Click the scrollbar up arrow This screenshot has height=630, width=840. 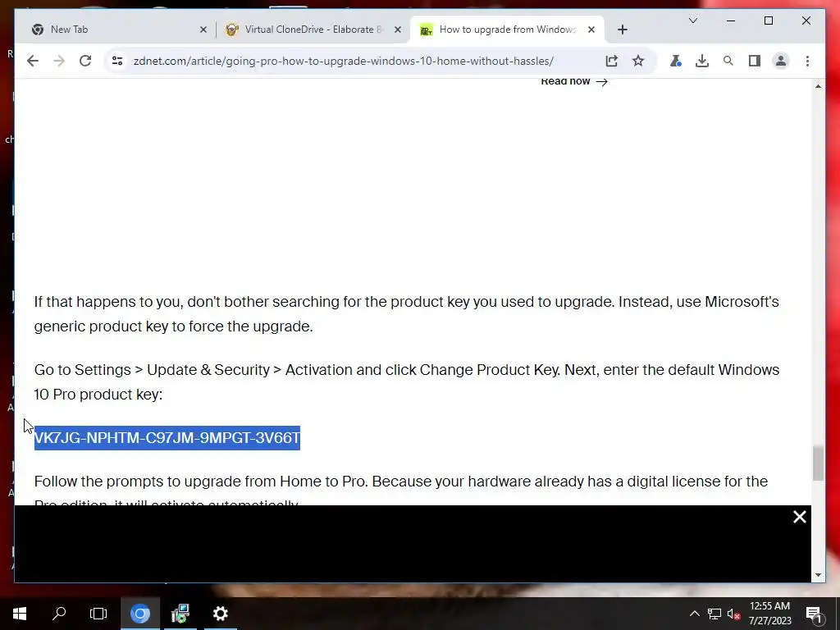(x=818, y=86)
